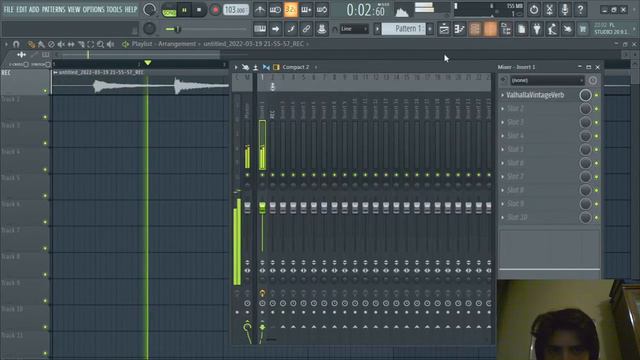Select the playlist zoom magnifier tool
The image size is (640, 360).
(x=100, y=44)
